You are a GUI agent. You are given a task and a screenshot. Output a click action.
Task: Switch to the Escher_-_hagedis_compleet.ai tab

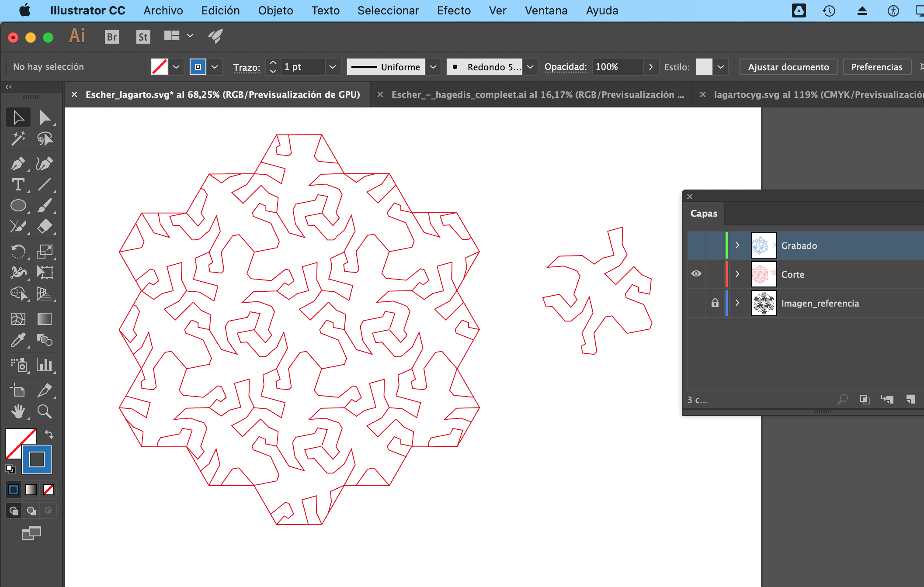click(538, 94)
